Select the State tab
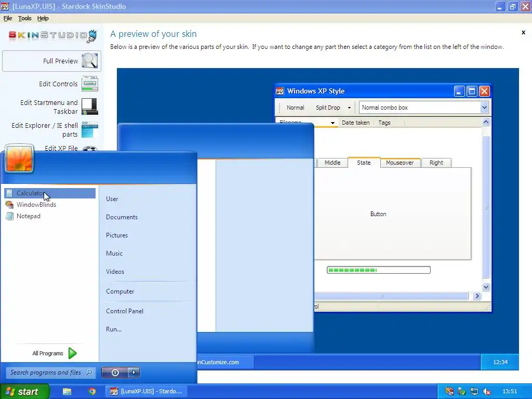532x399 pixels. point(364,163)
